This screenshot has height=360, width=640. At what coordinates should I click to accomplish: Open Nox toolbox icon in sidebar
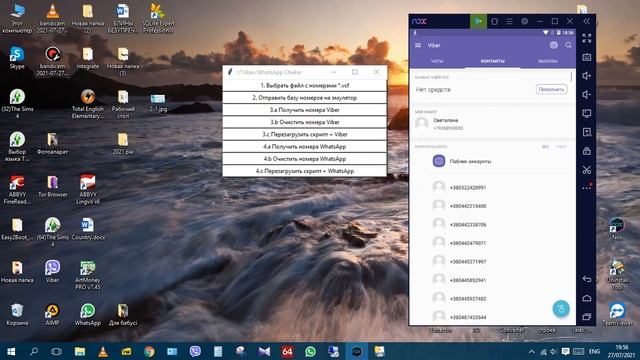coord(587,151)
